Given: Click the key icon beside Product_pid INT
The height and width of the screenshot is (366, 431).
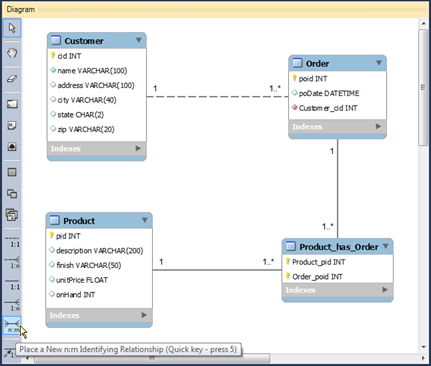Looking at the screenshot, I should pos(288,261).
